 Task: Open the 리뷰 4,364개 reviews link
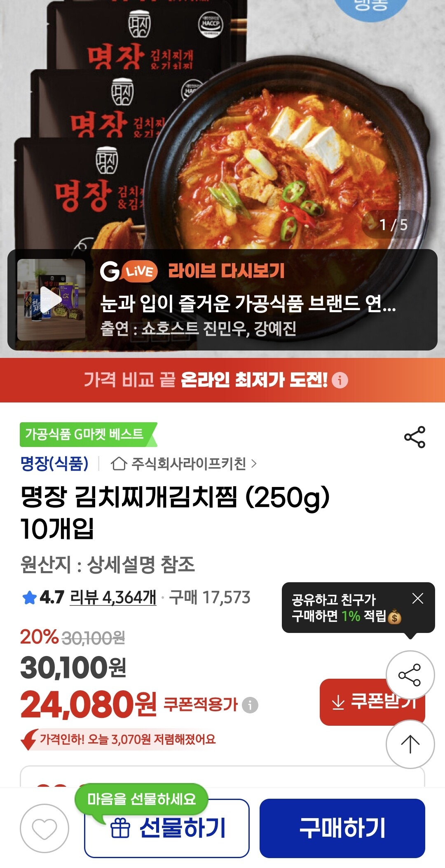pos(113,597)
